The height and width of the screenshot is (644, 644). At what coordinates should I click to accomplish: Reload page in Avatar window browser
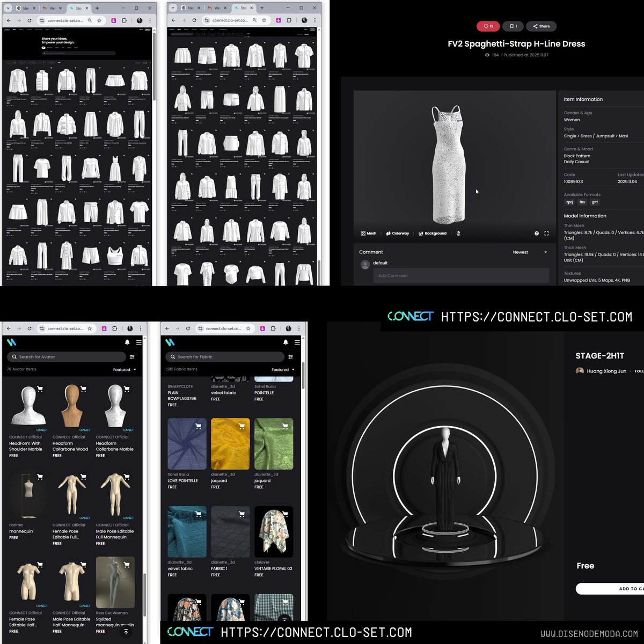[x=30, y=328]
